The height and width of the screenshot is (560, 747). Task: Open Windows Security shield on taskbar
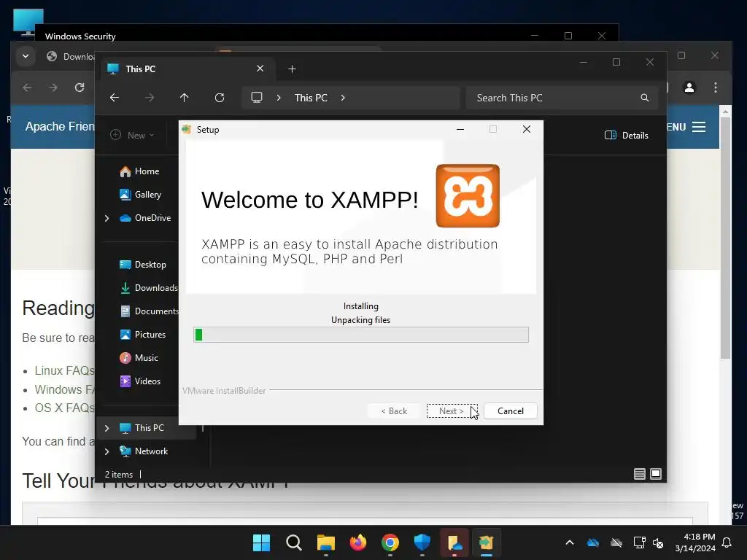(422, 542)
